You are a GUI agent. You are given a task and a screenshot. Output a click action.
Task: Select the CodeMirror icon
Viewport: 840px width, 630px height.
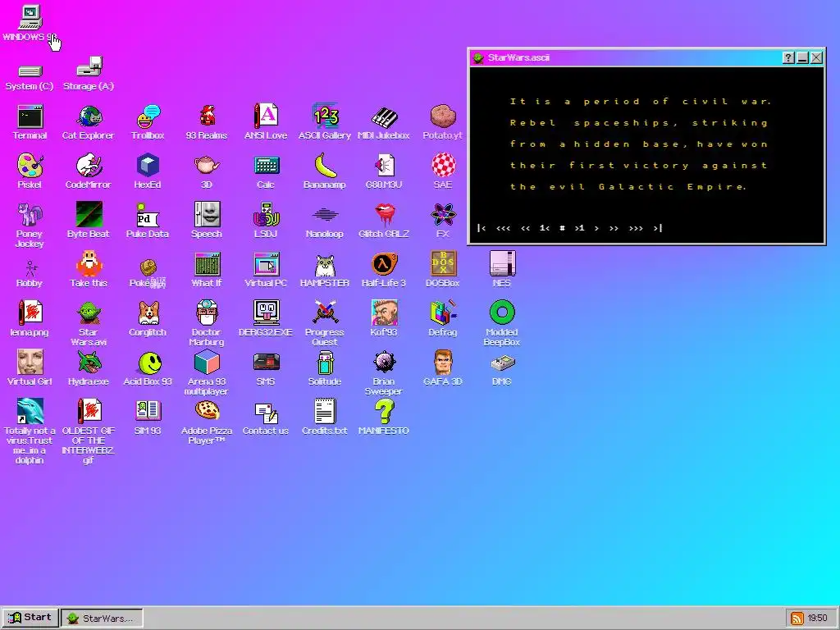[89, 171]
